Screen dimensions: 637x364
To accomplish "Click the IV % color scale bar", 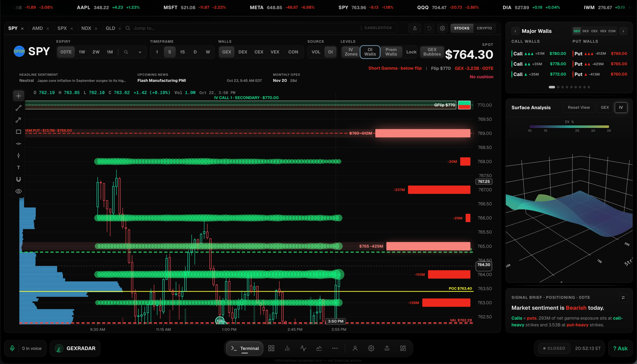I will (x=569, y=127).
